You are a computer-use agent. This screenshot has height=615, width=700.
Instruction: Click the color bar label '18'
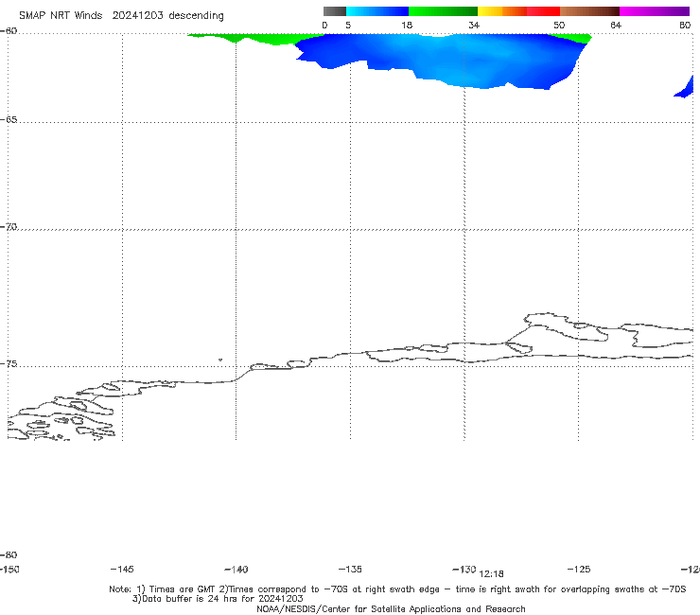[x=407, y=25]
